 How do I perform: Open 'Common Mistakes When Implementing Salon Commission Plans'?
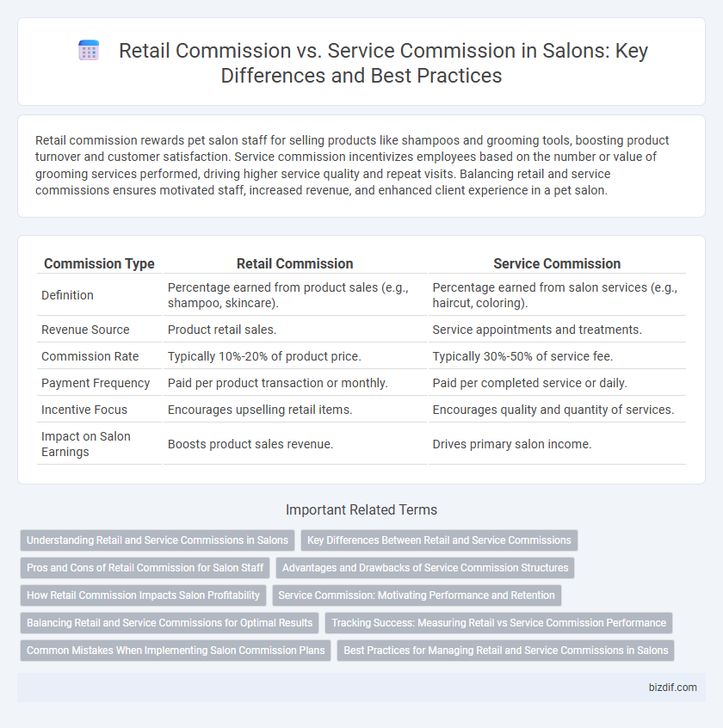point(176,651)
